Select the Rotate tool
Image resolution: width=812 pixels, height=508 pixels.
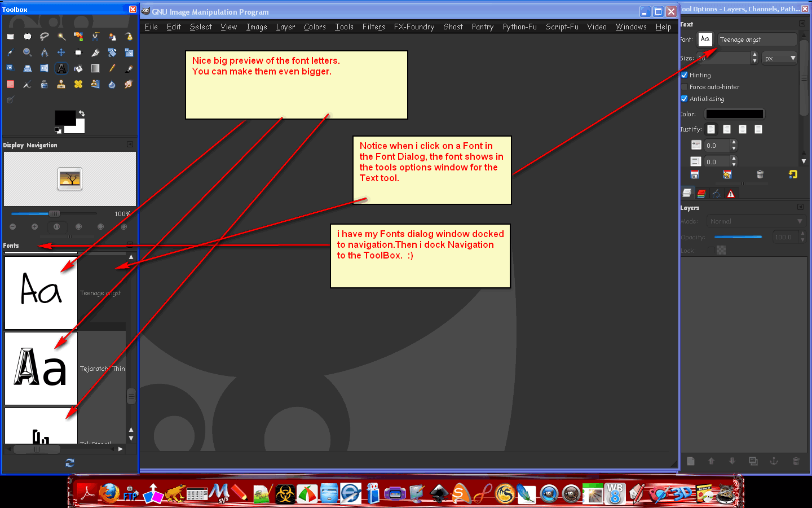coord(112,52)
